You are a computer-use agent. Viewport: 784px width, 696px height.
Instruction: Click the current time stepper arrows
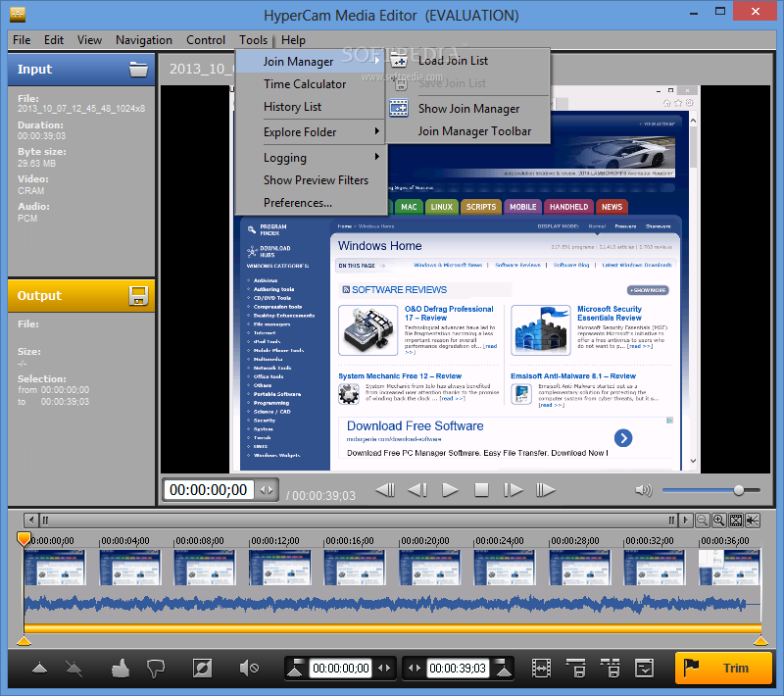(x=267, y=490)
